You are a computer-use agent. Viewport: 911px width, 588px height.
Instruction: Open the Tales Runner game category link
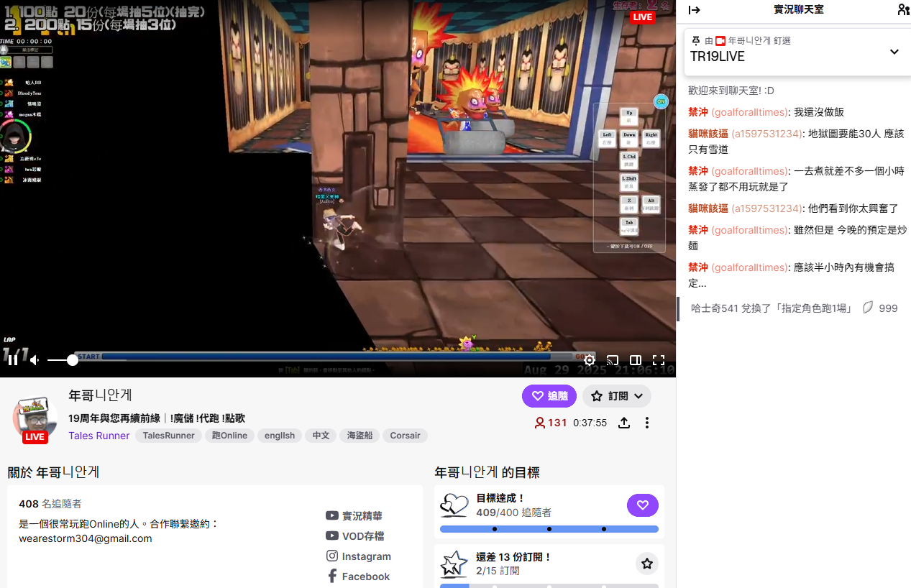coord(99,436)
